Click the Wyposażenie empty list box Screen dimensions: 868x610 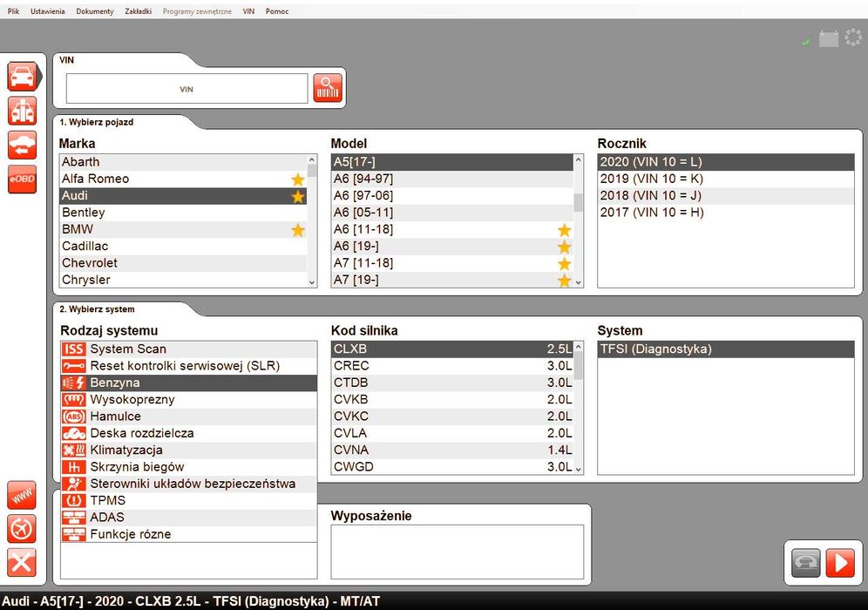pos(458,552)
